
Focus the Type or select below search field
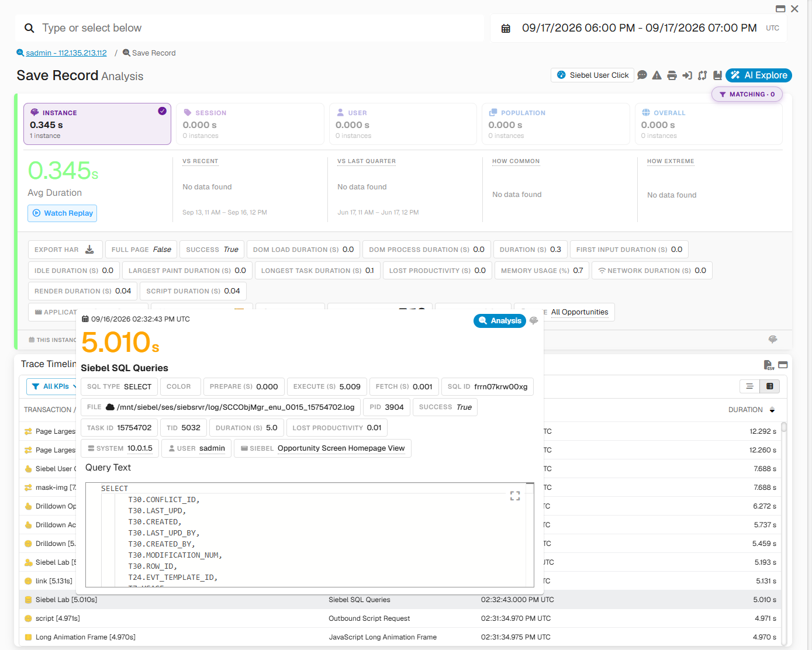coord(250,28)
